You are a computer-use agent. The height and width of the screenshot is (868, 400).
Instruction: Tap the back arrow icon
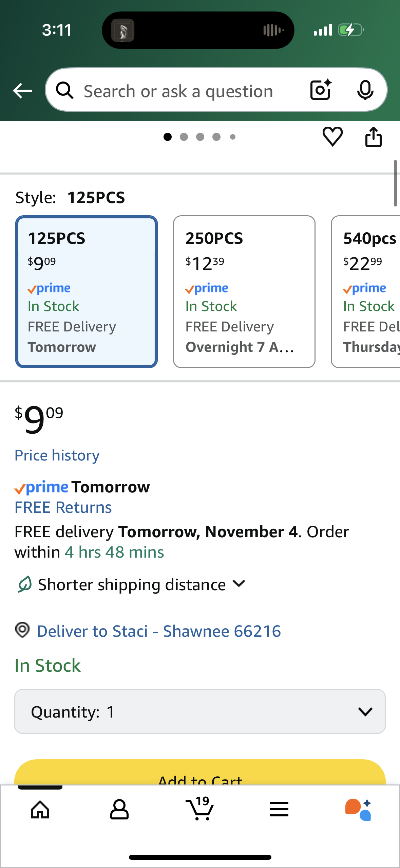point(22,91)
